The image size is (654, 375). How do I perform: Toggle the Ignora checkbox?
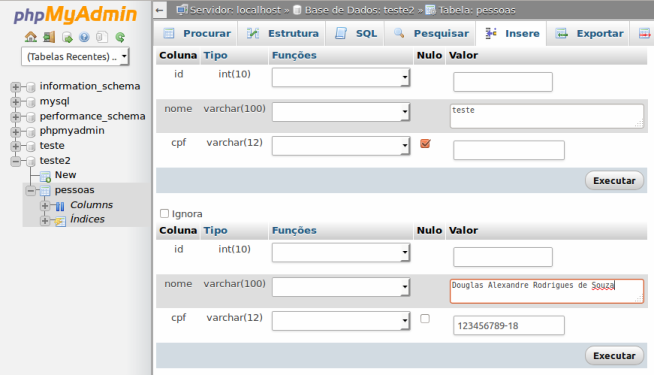164,214
